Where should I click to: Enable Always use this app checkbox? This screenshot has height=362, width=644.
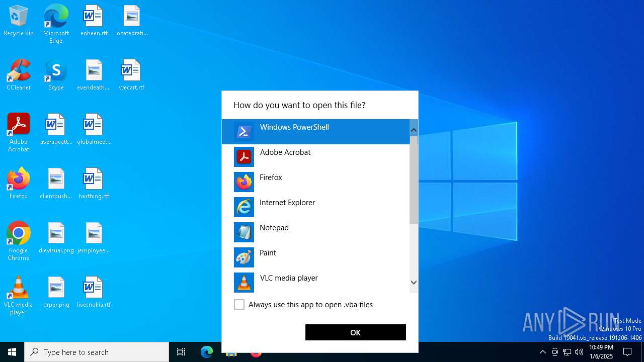click(239, 305)
